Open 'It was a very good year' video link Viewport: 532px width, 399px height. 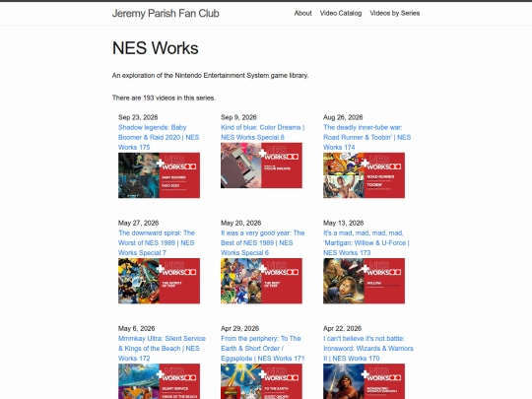click(x=263, y=242)
